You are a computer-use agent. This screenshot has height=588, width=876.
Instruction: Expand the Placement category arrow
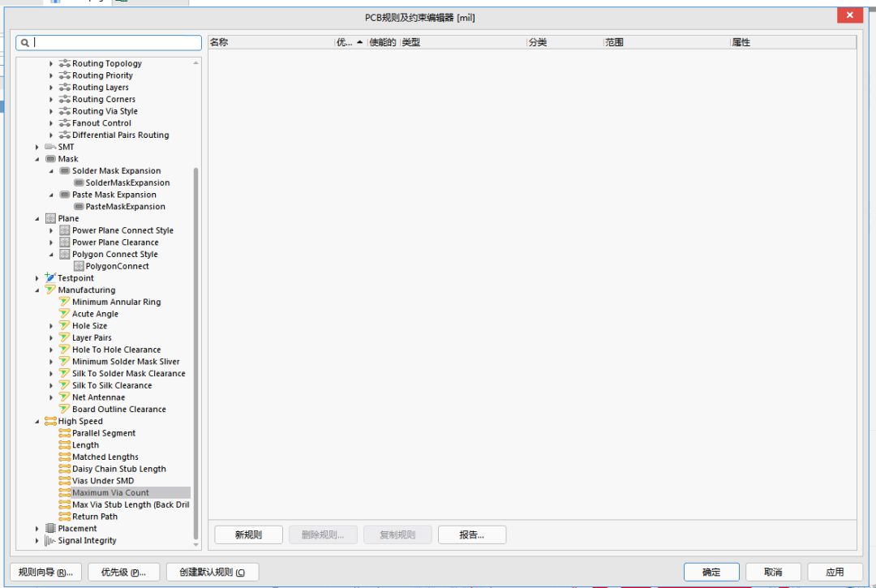pyautogui.click(x=36, y=528)
